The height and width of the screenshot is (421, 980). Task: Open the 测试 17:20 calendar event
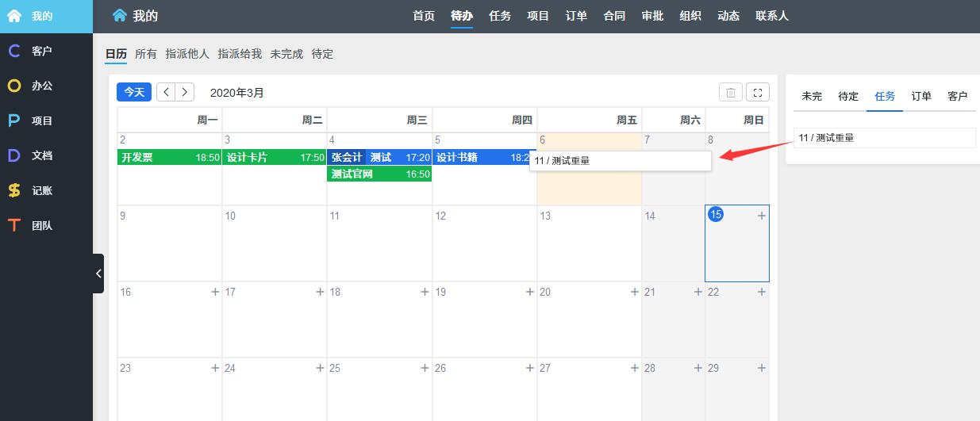[x=400, y=157]
